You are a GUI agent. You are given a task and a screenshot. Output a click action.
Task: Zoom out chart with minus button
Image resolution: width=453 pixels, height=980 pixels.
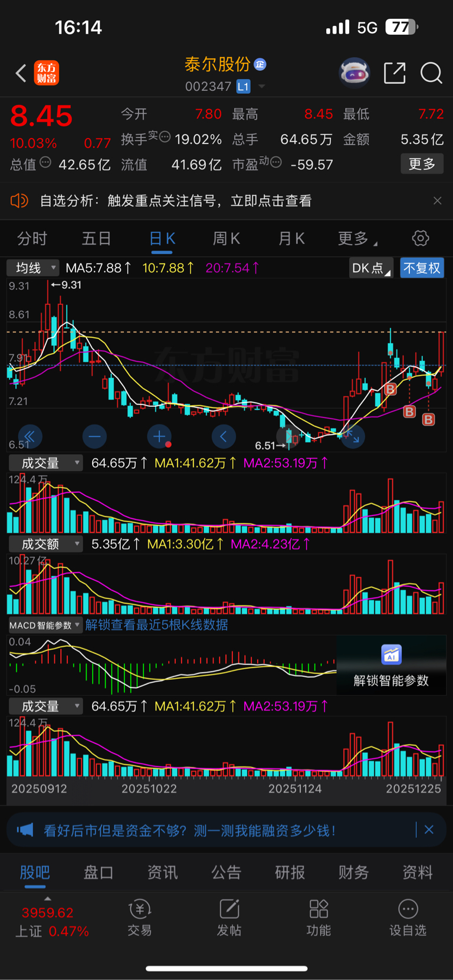click(x=94, y=436)
